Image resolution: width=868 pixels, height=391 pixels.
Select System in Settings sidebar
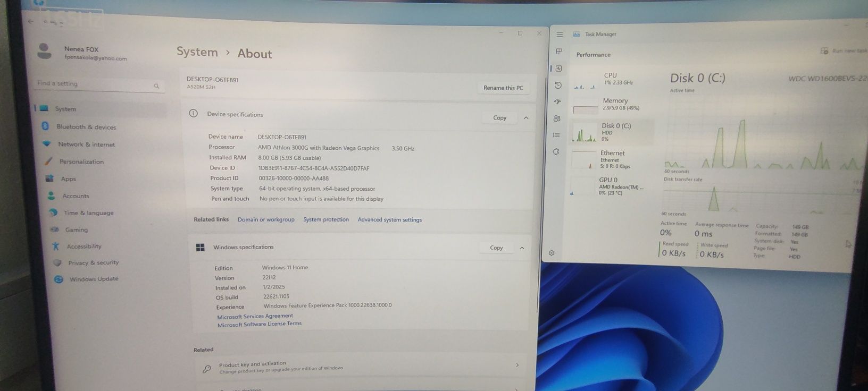tap(65, 109)
